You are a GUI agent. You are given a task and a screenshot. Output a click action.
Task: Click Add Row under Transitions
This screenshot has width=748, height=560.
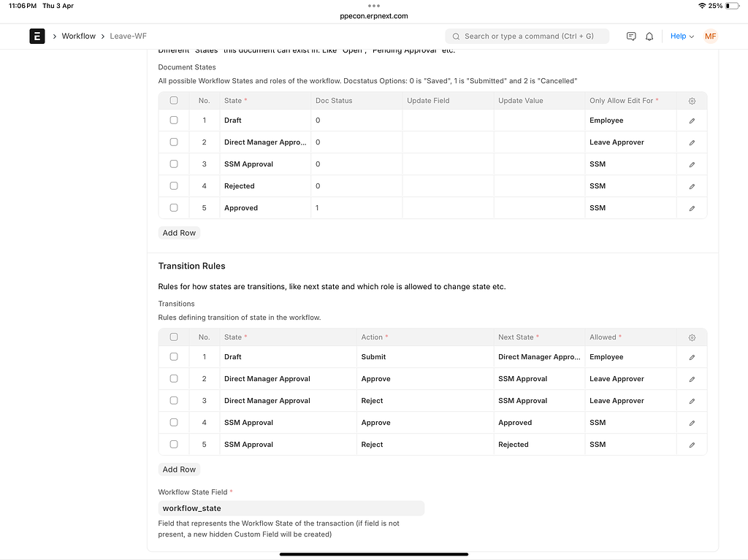pyautogui.click(x=178, y=469)
